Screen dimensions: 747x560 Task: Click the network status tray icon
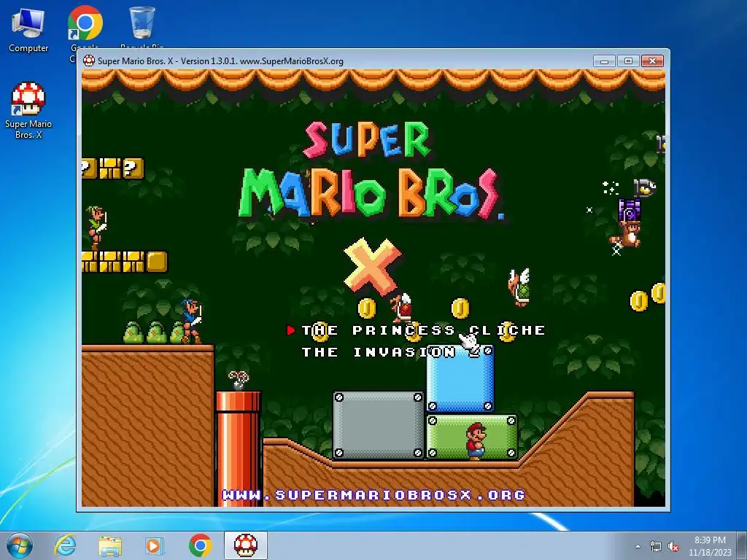(656, 546)
